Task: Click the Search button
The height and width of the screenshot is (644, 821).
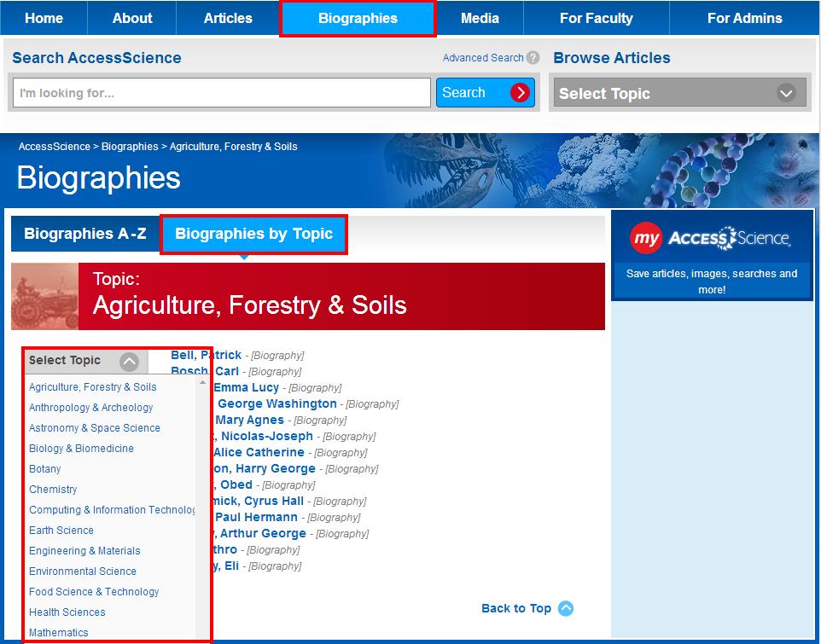Action: pos(486,93)
